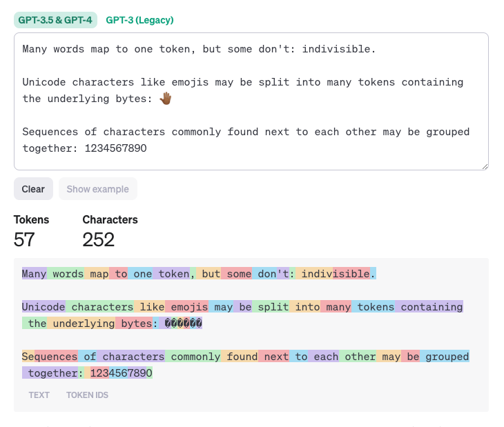This screenshot has height=427, width=504.
Task: Click the replacement-character byte tokens in output
Action: click(183, 324)
